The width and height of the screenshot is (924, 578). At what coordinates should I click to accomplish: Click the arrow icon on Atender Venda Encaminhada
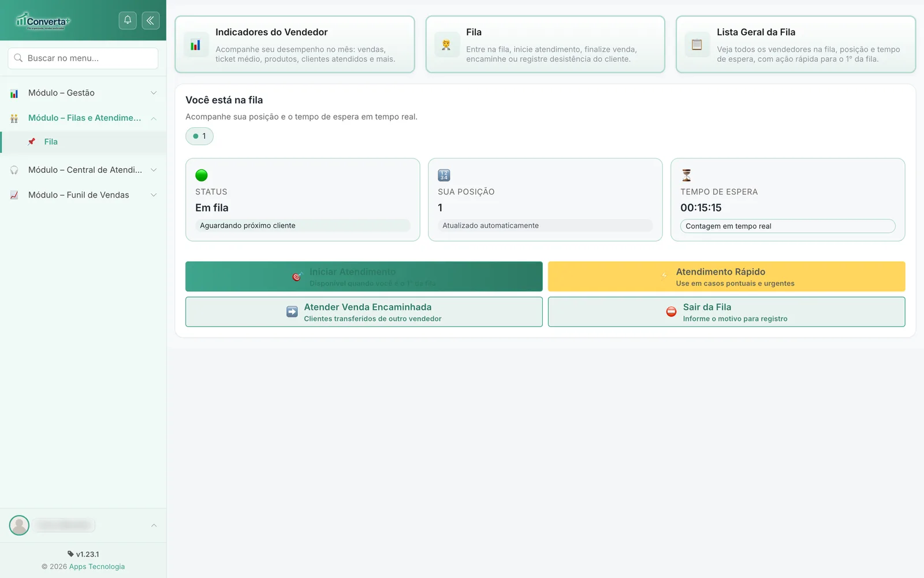[x=292, y=312]
